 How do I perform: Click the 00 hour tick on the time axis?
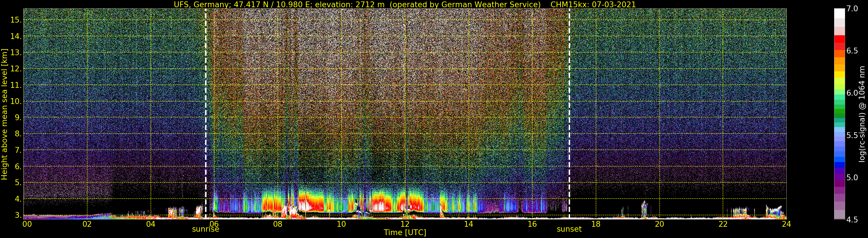27,224
